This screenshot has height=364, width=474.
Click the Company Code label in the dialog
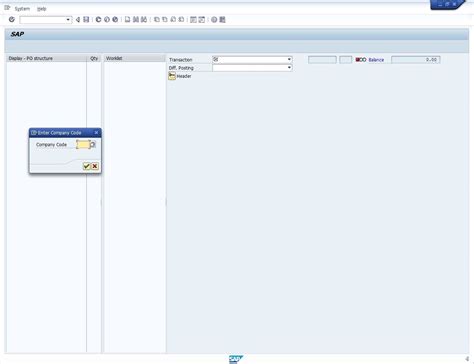pos(51,144)
